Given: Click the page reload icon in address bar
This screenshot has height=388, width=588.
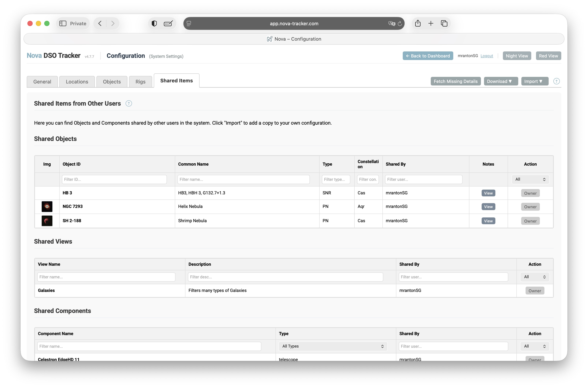Looking at the screenshot, I should pos(400,23).
